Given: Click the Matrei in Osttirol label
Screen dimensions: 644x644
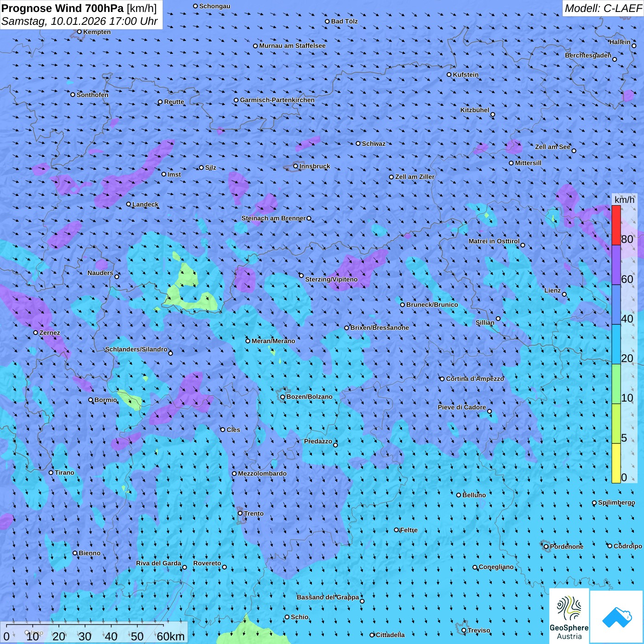Looking at the screenshot, I should (494, 241).
